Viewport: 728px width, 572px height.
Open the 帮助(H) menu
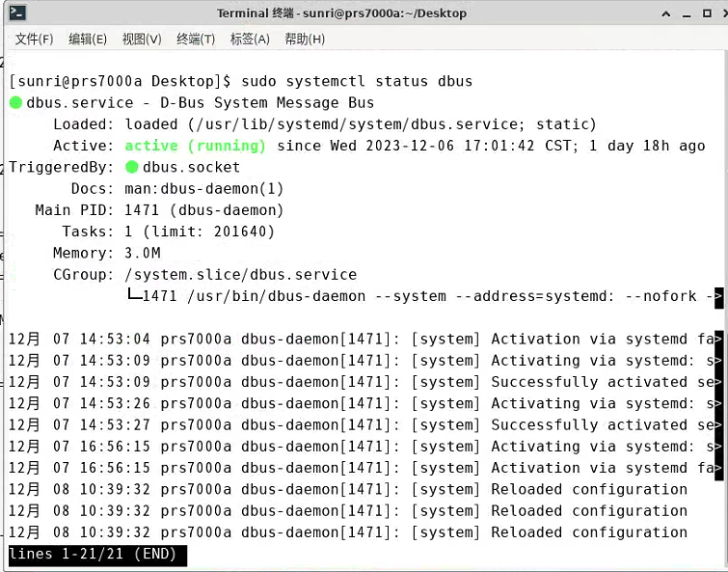pos(305,39)
